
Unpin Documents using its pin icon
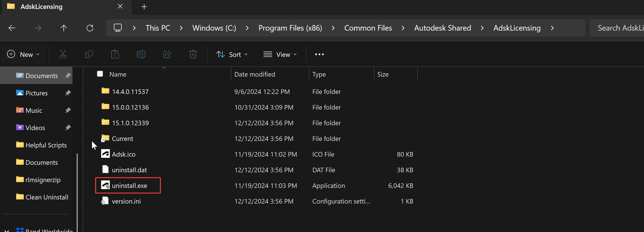click(x=68, y=75)
